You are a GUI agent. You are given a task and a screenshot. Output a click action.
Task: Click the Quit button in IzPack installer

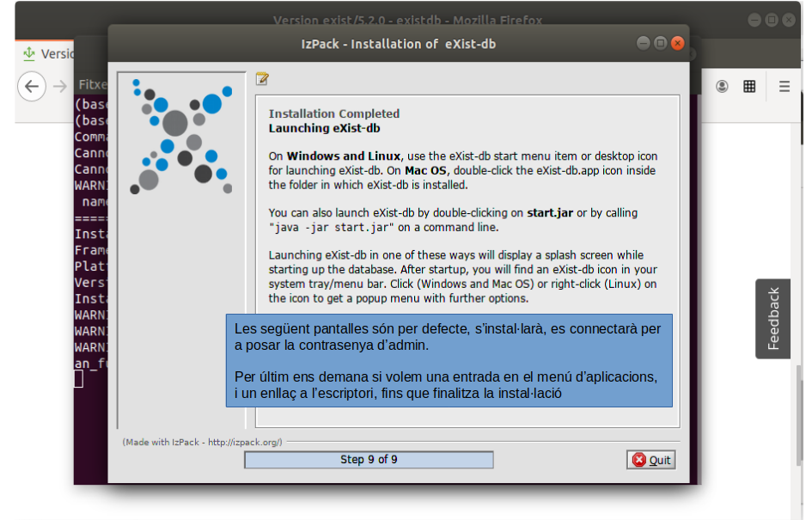coord(651,460)
